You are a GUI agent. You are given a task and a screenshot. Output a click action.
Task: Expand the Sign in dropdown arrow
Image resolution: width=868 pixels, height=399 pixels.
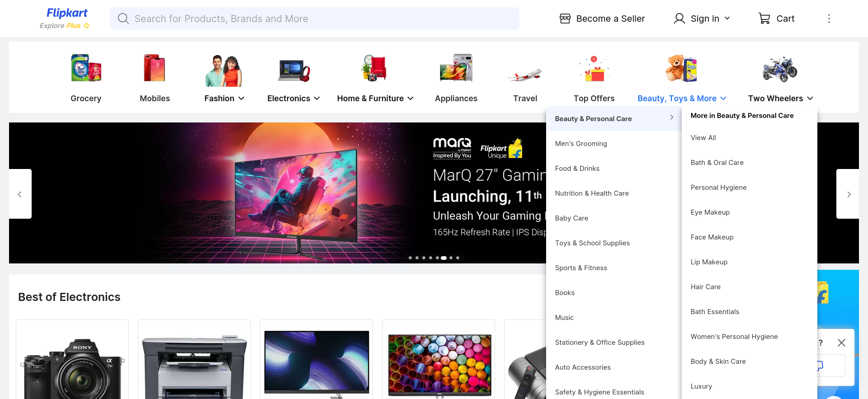point(727,19)
